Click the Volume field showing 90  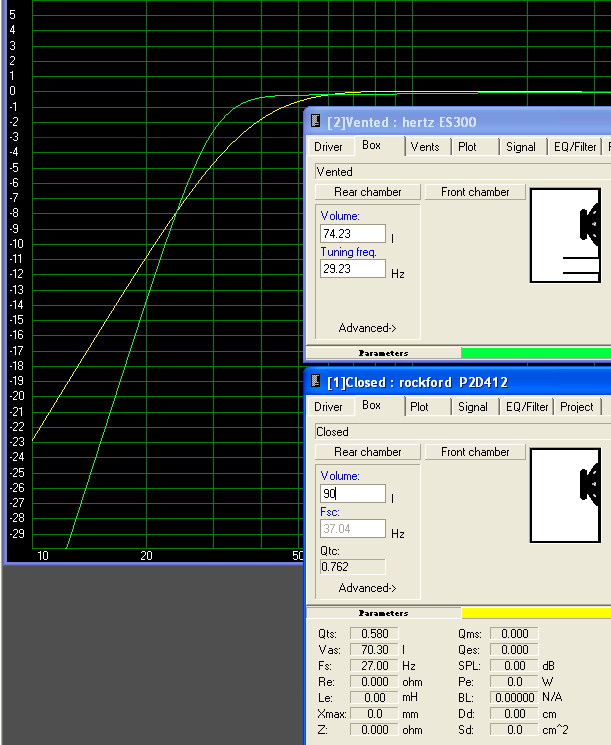[x=353, y=494]
